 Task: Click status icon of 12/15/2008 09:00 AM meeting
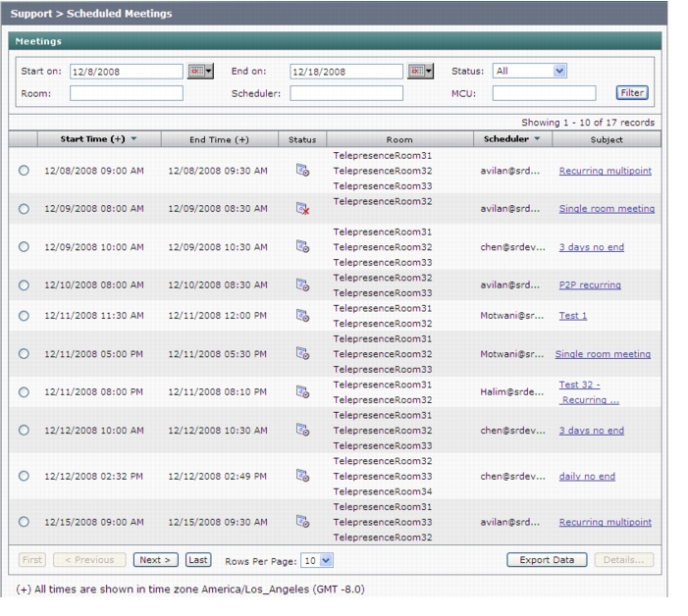(x=302, y=522)
